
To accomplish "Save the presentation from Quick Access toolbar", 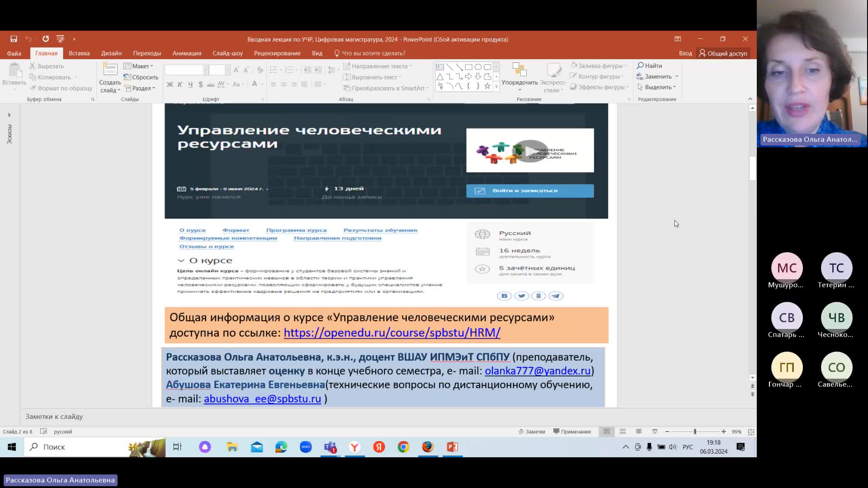I will point(14,39).
